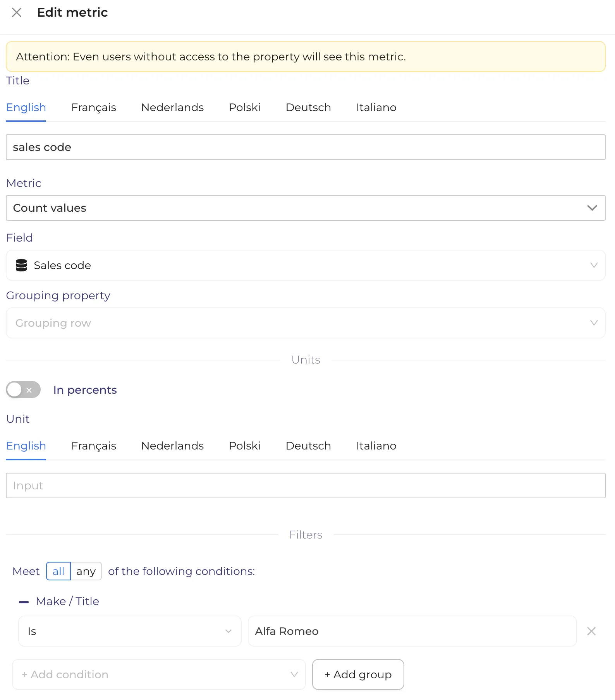Open the Metric Count values dropdown
The width and height of the screenshot is (615, 700).
(306, 208)
